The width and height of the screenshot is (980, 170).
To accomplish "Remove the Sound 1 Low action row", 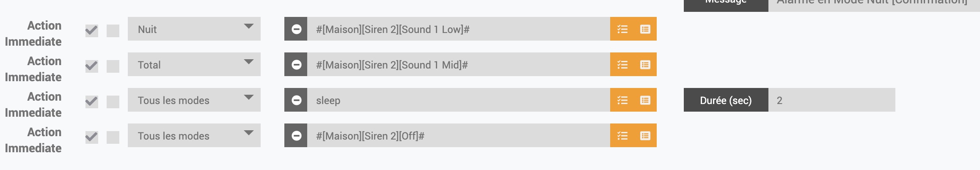I will click(296, 29).
